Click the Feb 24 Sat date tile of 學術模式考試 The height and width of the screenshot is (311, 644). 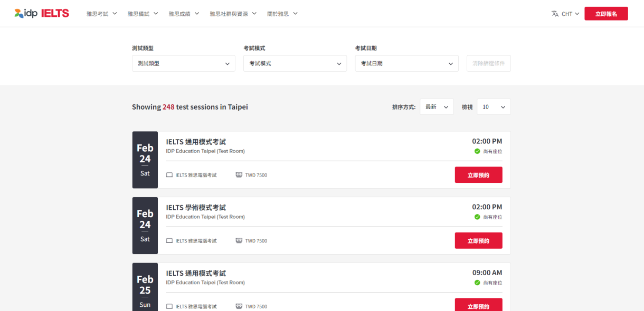[x=145, y=226]
